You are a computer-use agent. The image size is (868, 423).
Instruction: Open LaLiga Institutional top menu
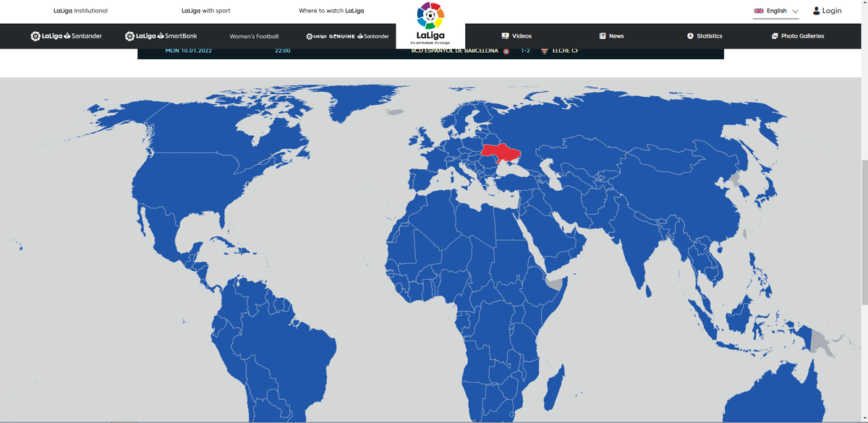click(80, 11)
